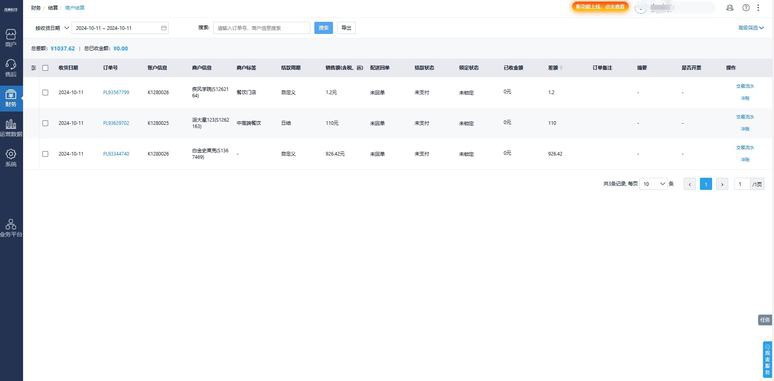Open the per-page count dropdown showing 10
The width and height of the screenshot is (774, 381).
coord(653,184)
